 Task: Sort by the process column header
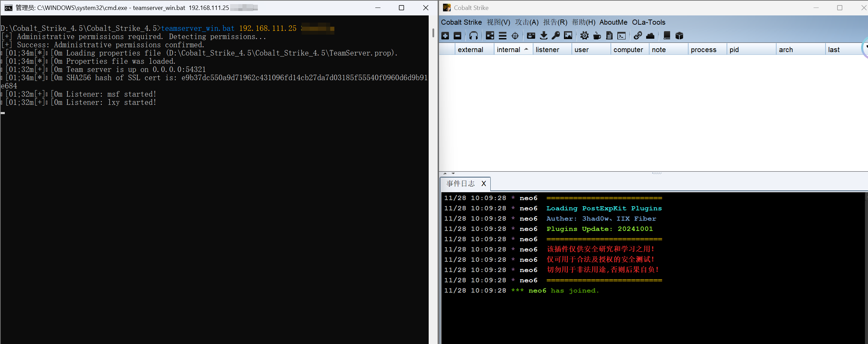(703, 50)
